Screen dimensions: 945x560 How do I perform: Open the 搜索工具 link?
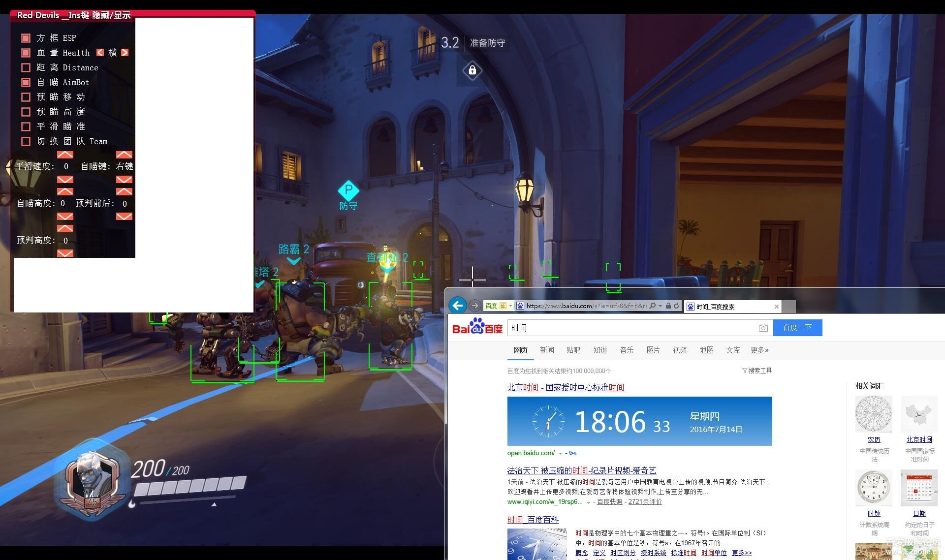(760, 371)
